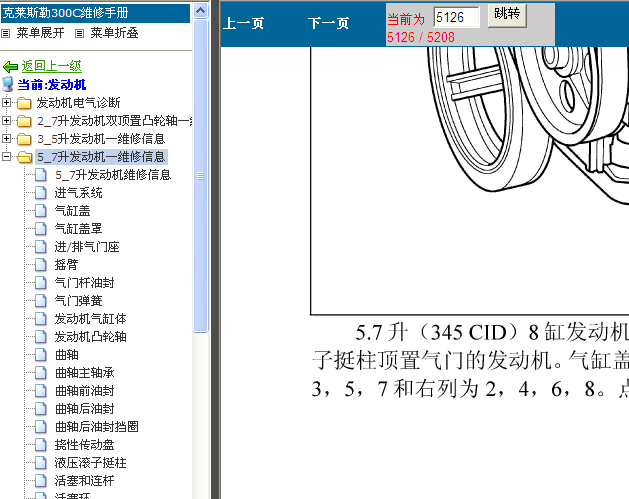Click the sidebar scrollbar up arrow
The height and width of the screenshot is (499, 629).
201,10
